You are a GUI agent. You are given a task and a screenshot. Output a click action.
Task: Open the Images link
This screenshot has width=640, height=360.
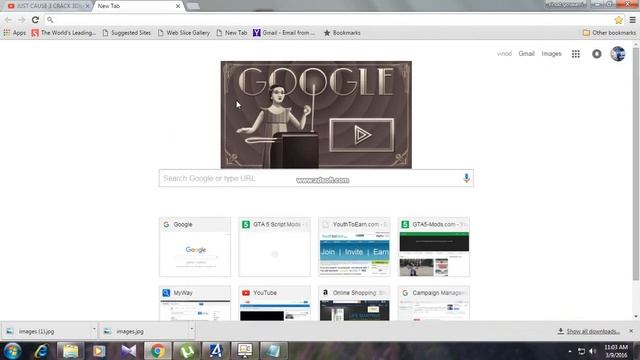[551, 53]
